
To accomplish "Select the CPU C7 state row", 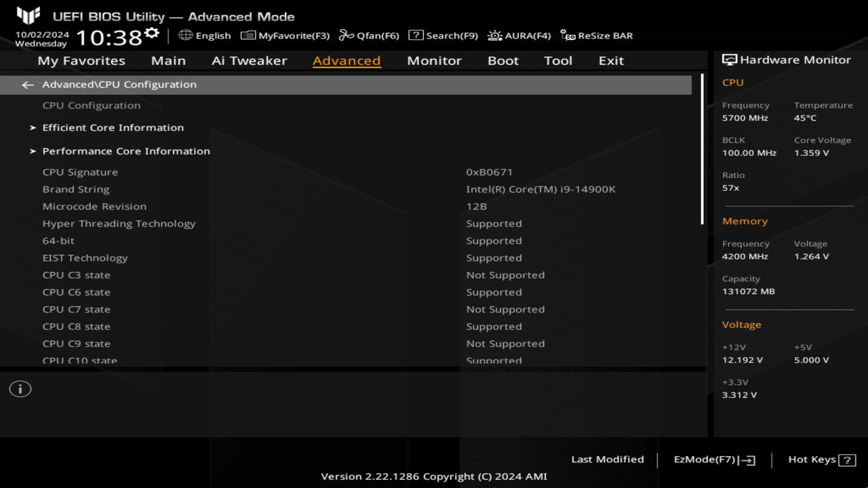I will (346, 309).
